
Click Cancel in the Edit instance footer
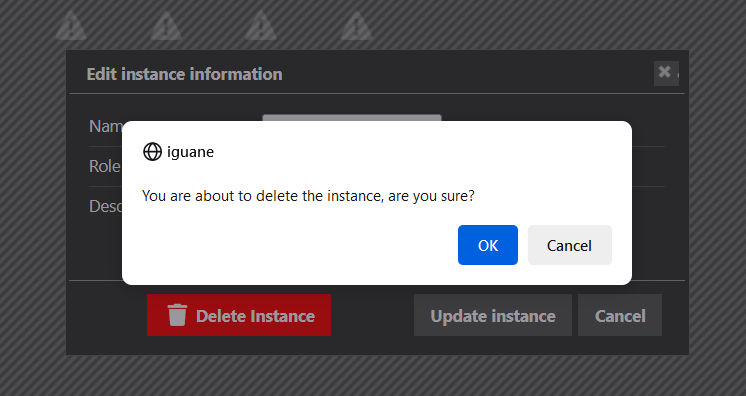(620, 315)
